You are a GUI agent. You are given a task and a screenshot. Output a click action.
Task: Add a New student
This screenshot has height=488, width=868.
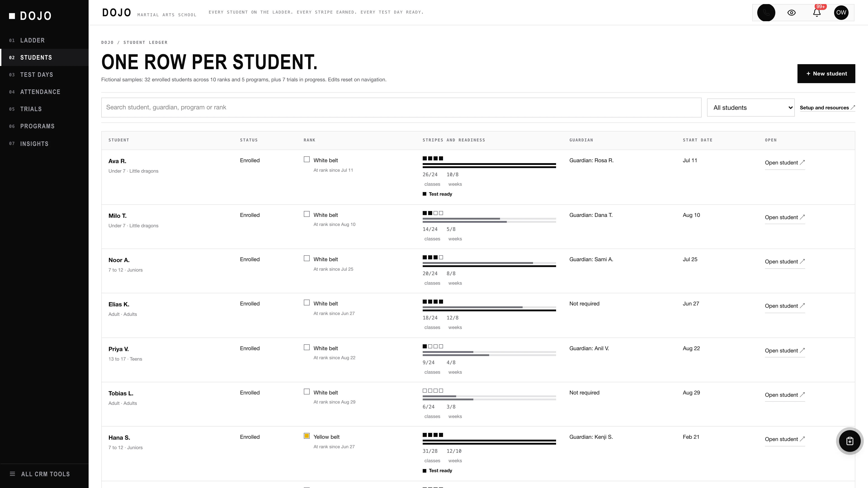pyautogui.click(x=826, y=73)
